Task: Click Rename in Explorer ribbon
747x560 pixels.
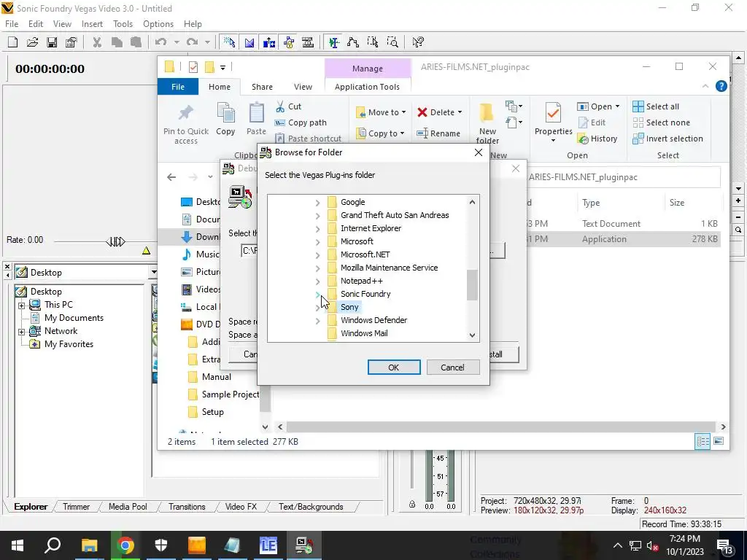Action: (438, 133)
